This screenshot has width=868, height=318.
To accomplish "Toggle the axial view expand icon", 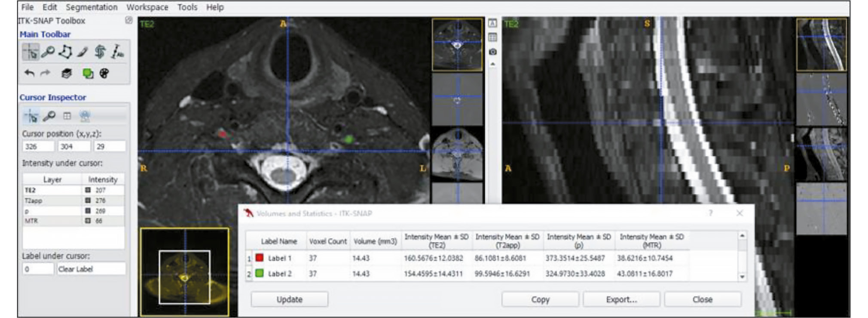I will [492, 23].
